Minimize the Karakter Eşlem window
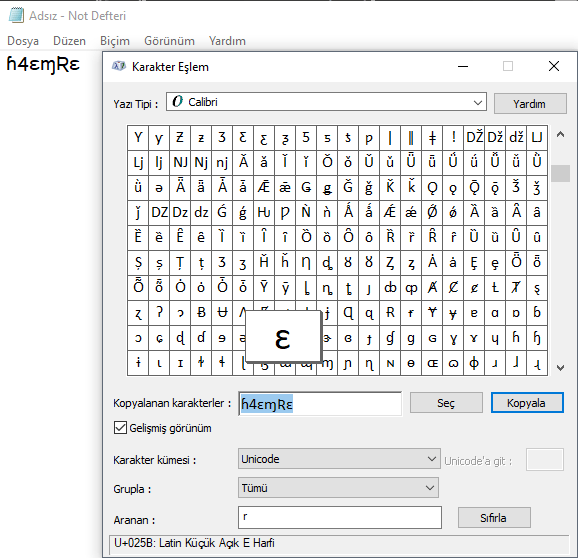 point(463,66)
